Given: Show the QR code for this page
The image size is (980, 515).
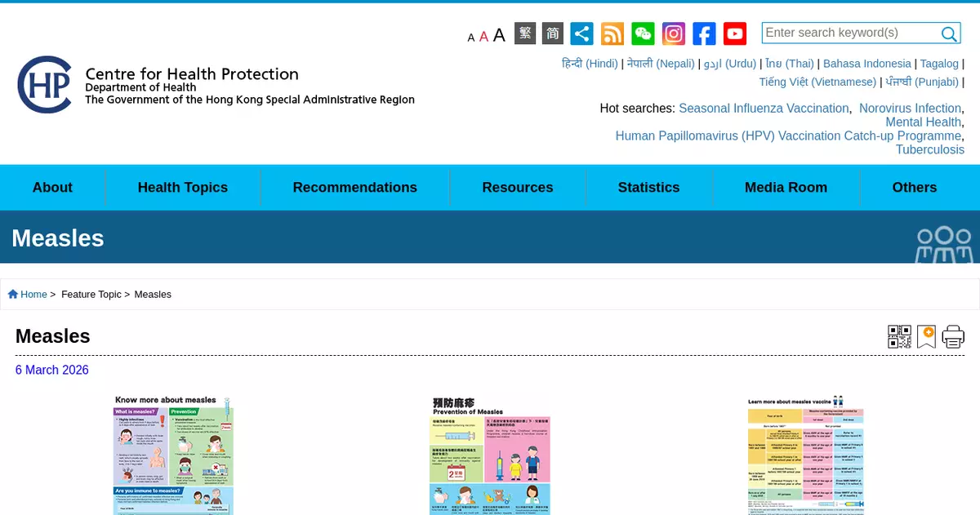Looking at the screenshot, I should coord(899,336).
